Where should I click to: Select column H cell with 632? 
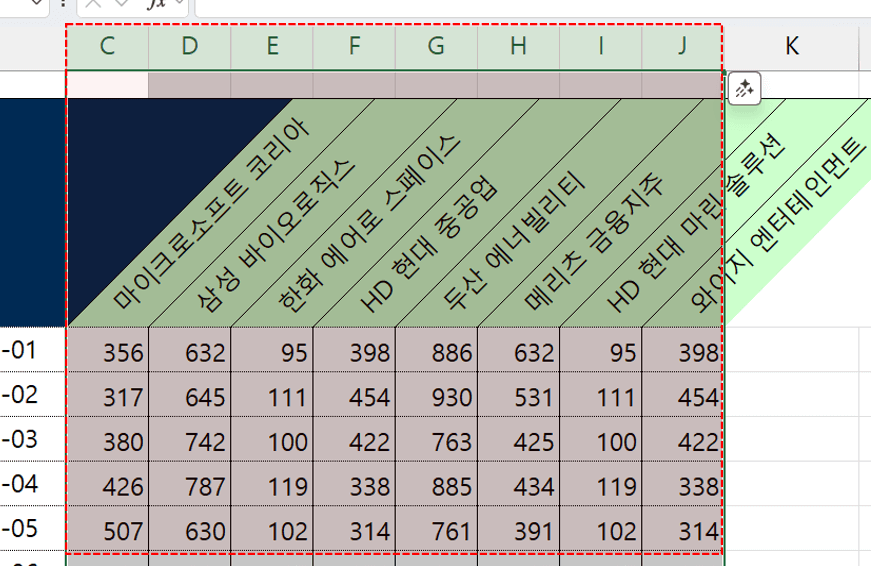point(519,350)
